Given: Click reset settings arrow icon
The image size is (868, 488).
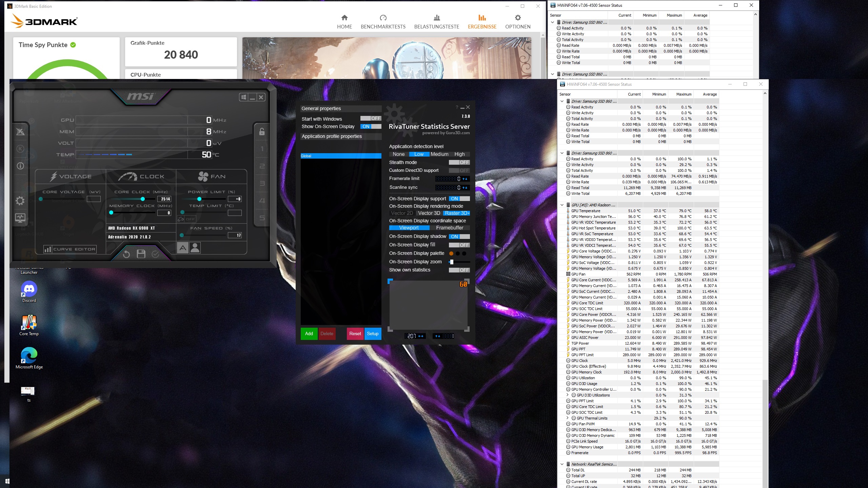Looking at the screenshot, I should (x=126, y=254).
